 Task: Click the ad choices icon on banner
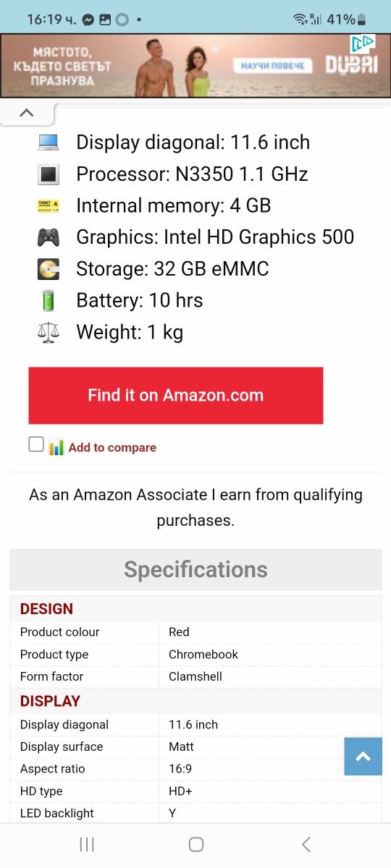(363, 44)
